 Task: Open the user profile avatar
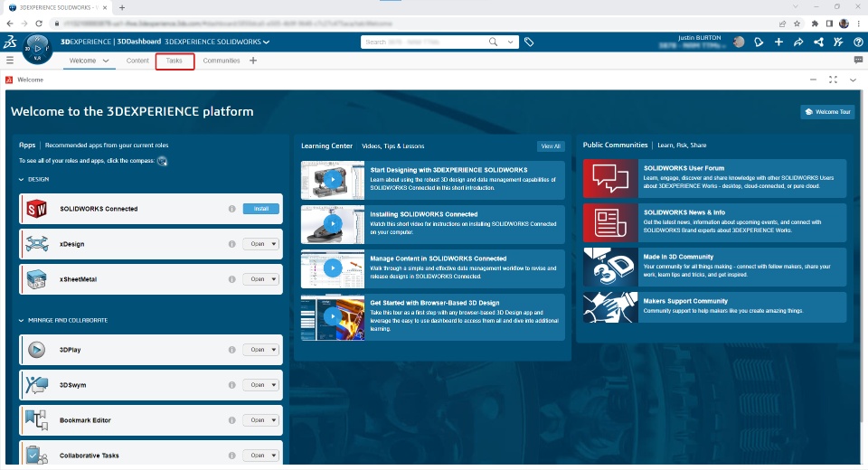pos(739,42)
